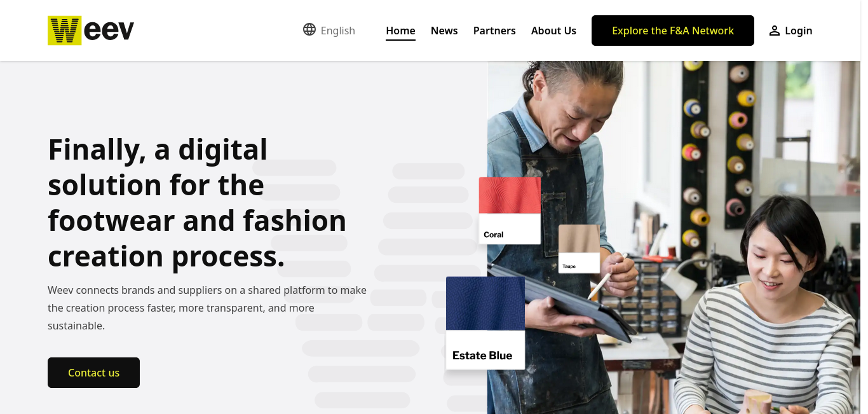Viewport: 868px width, 414px height.
Task: Click the Weev logo in the header
Action: tap(91, 31)
